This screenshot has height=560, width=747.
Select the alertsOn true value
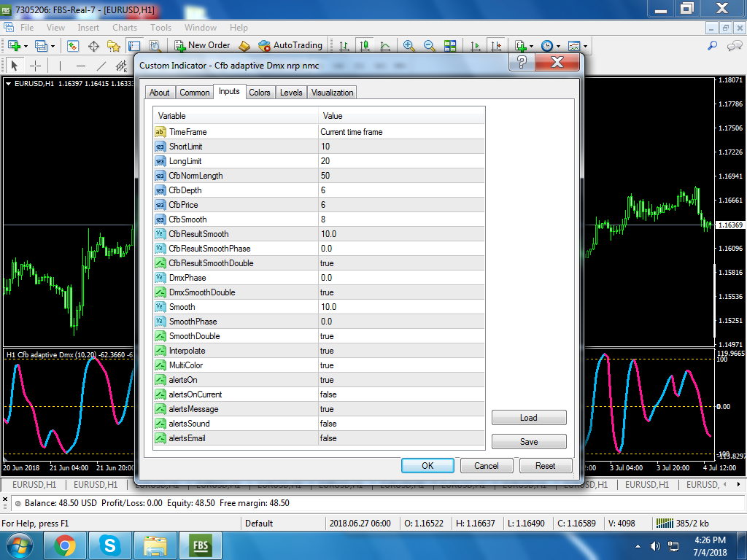coord(401,380)
